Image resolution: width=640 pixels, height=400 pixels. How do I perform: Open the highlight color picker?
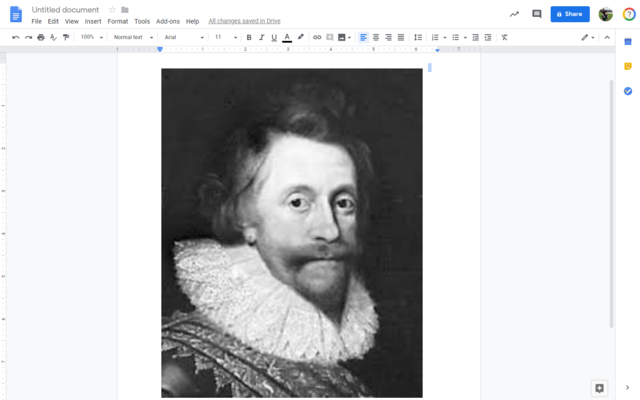click(301, 37)
